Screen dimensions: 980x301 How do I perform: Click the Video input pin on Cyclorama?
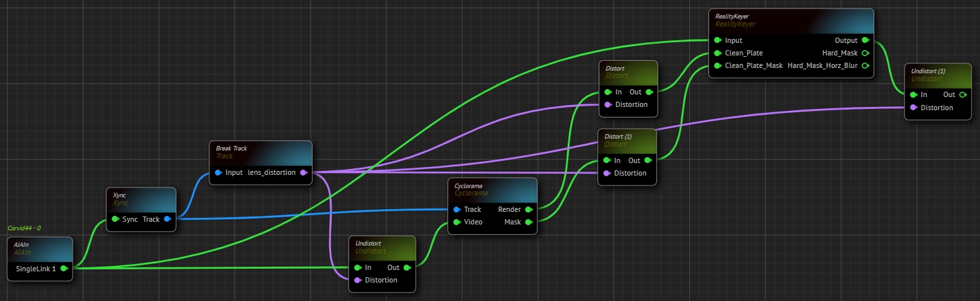point(457,222)
